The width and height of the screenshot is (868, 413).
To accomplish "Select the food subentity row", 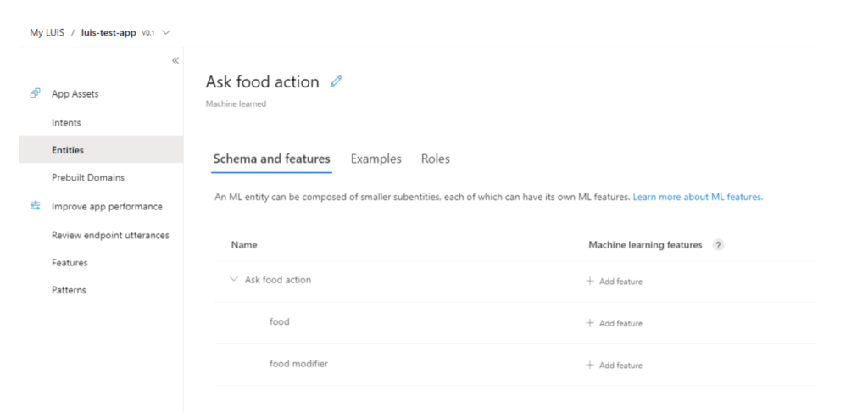I will (280, 322).
